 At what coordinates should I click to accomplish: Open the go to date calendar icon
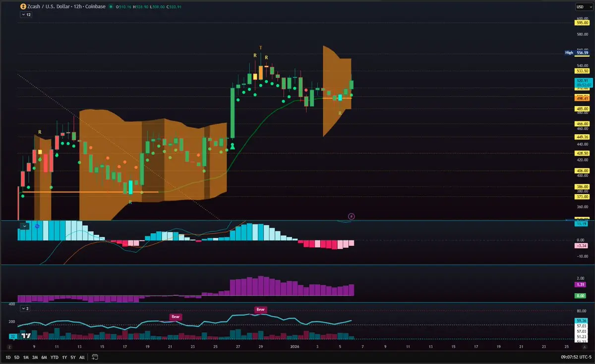click(x=95, y=357)
